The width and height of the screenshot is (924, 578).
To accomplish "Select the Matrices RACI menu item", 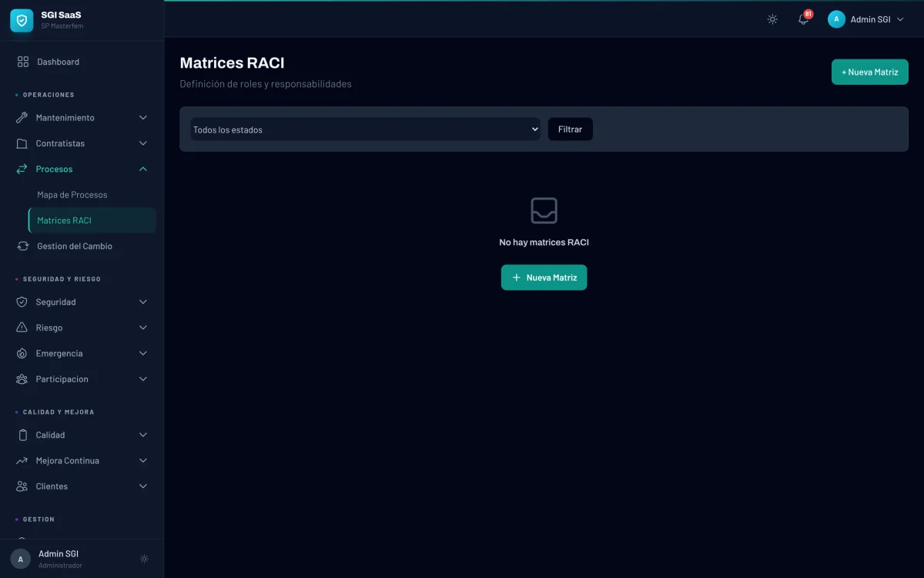I will tap(65, 220).
